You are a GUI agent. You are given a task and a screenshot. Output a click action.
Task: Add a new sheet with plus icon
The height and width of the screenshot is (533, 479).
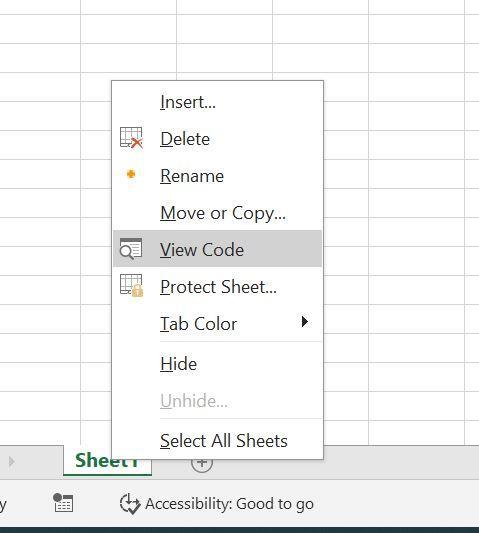[x=202, y=463]
